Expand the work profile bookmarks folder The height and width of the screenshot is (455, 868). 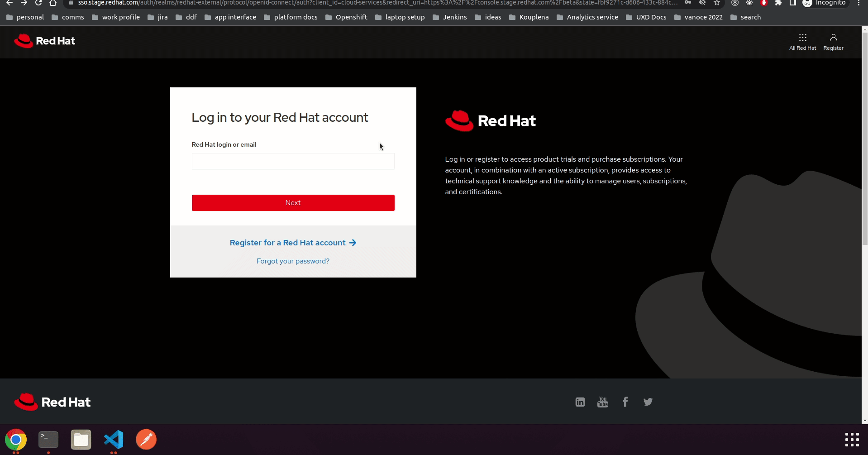coord(116,17)
